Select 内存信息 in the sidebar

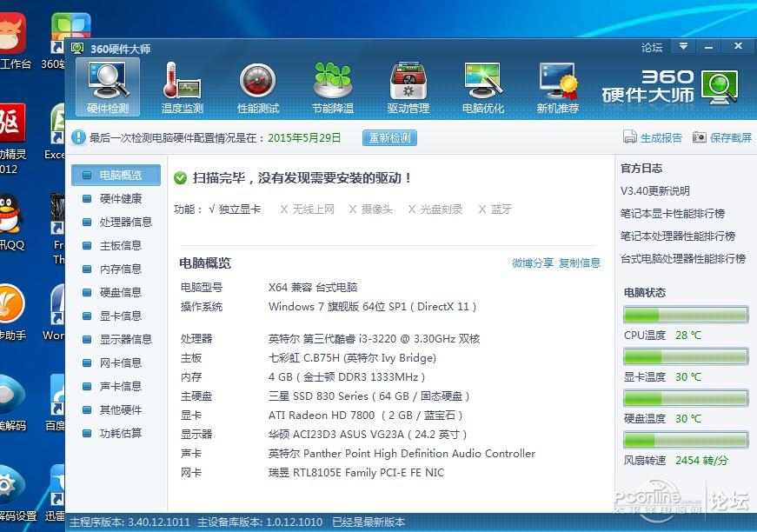(116, 269)
